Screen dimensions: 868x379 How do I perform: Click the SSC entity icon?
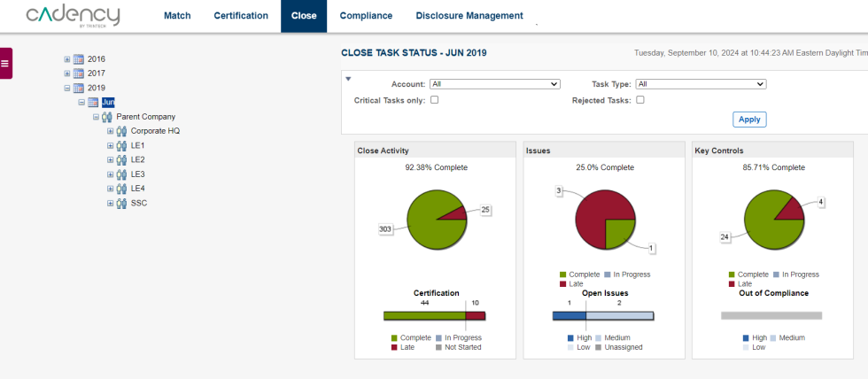point(121,204)
